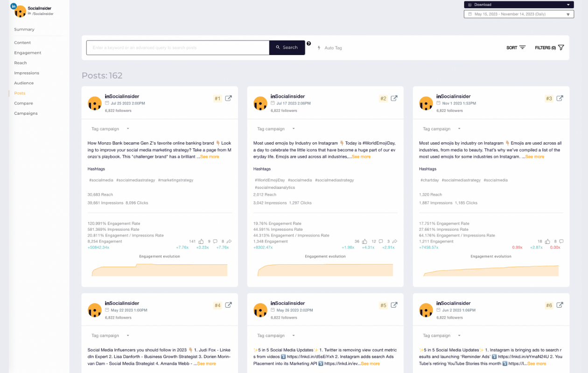Open post #1 in external link
The width and height of the screenshot is (588, 373).
(229, 98)
